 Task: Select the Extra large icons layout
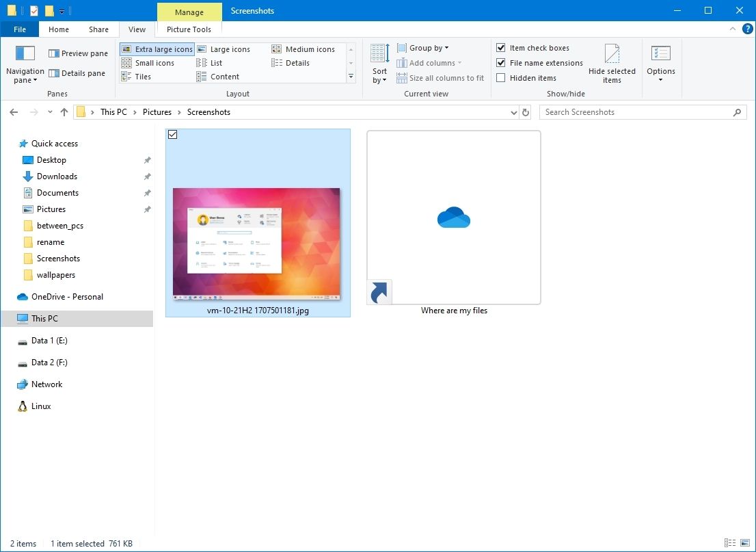click(157, 49)
